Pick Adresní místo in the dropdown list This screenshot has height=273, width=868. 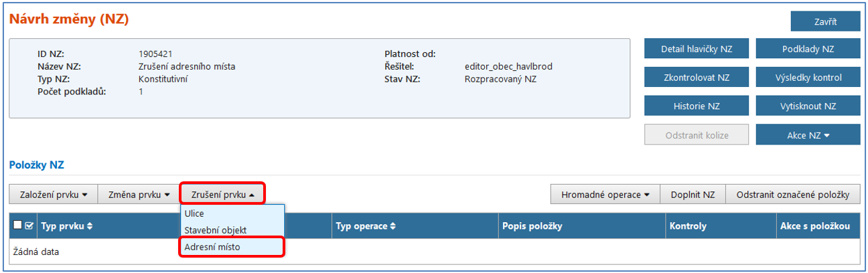[212, 247]
